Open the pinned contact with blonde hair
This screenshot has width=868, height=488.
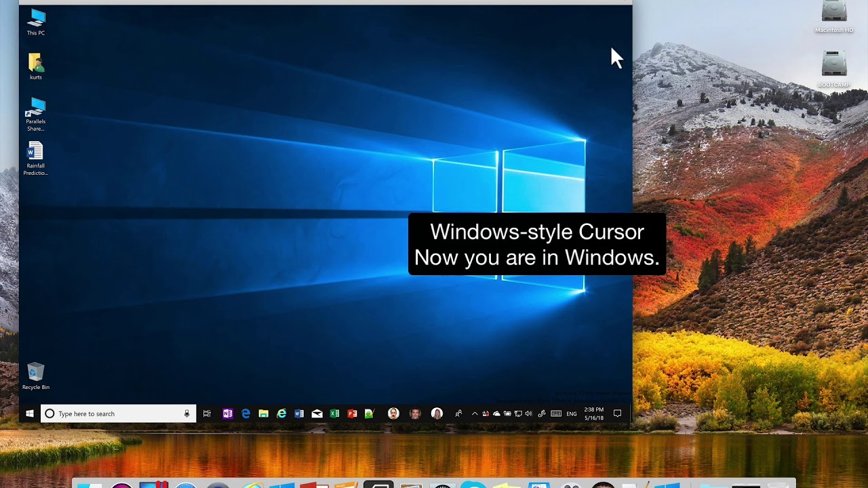coord(437,413)
